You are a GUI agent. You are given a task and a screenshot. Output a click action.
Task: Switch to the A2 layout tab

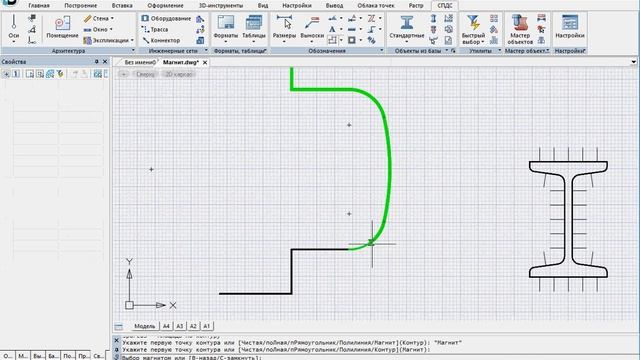(193, 326)
